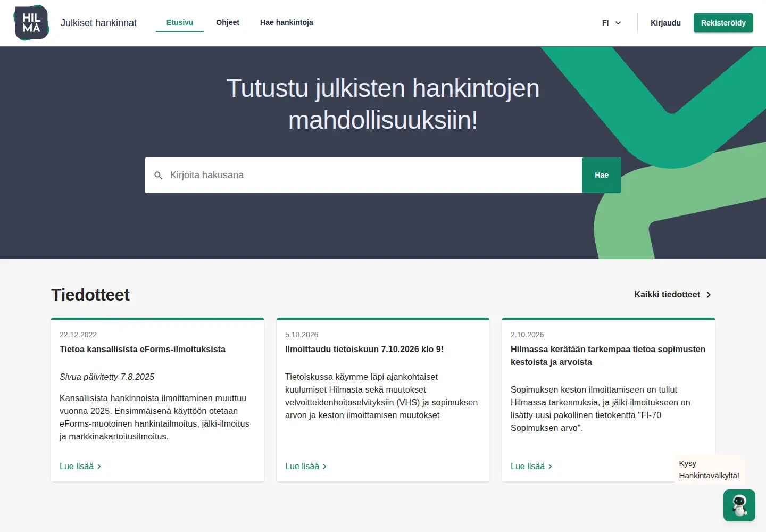The height and width of the screenshot is (532, 766).
Task: Open the FI language dropdown
Action: pyautogui.click(x=611, y=23)
